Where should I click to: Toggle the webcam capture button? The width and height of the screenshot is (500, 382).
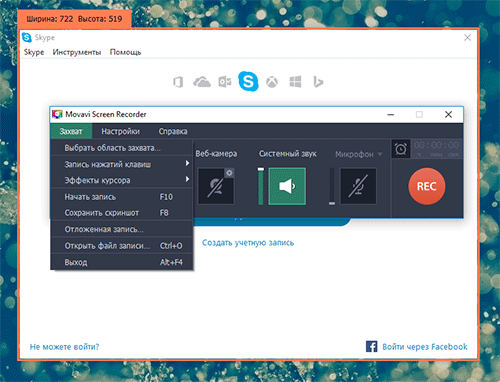216,186
